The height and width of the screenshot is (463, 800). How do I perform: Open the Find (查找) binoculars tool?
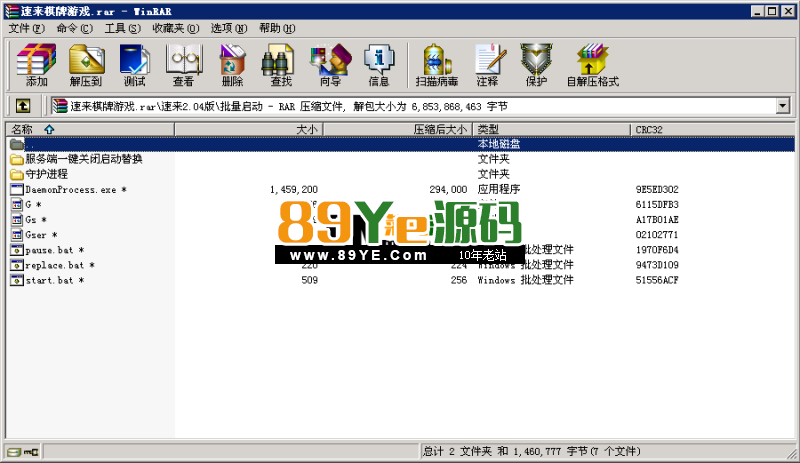click(280, 65)
